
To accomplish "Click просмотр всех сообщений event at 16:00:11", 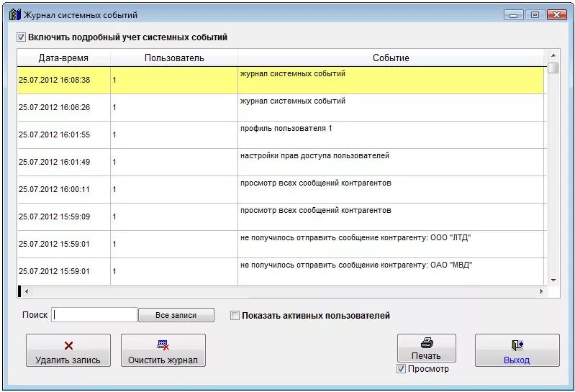I will [316, 183].
